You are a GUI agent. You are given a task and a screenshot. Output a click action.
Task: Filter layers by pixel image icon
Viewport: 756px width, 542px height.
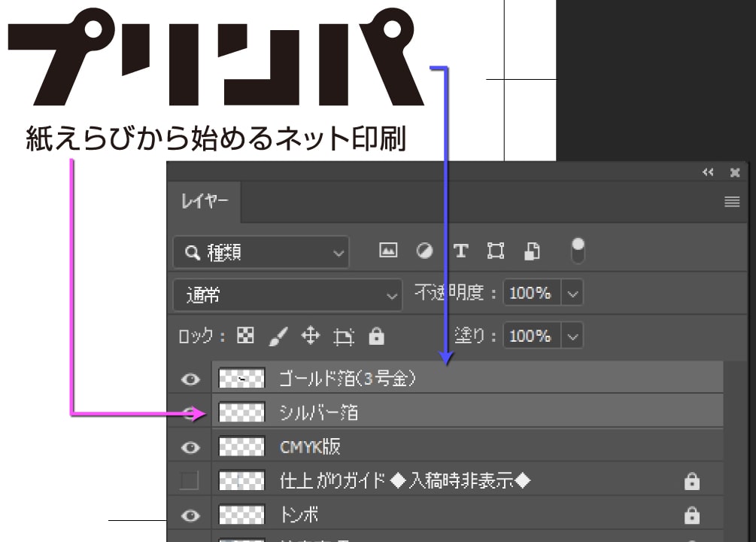click(x=388, y=251)
